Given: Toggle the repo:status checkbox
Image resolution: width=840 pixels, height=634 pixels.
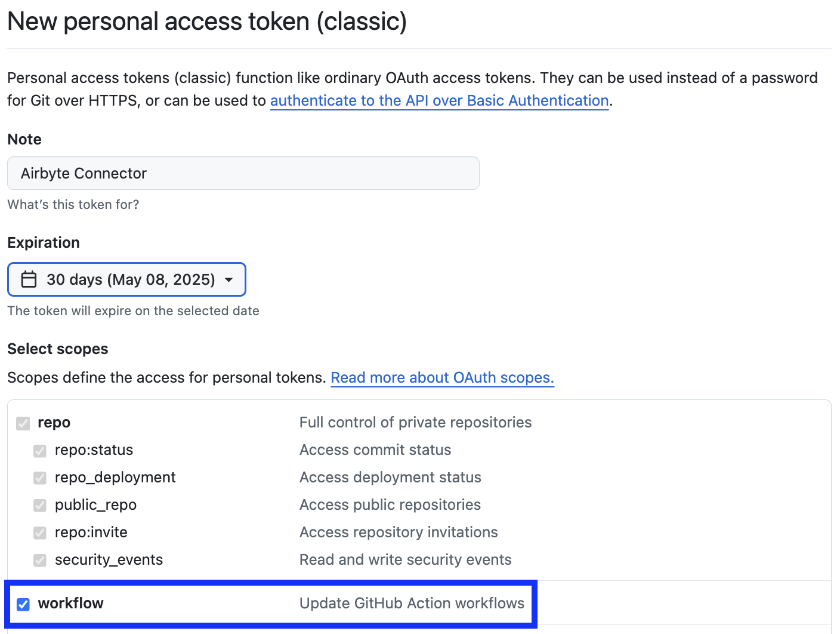Looking at the screenshot, I should point(40,451).
